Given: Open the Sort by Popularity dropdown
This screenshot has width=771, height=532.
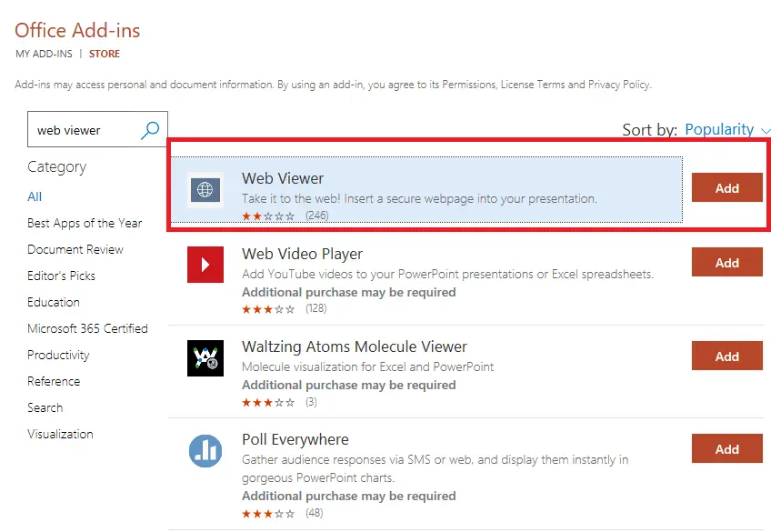Looking at the screenshot, I should click(726, 129).
